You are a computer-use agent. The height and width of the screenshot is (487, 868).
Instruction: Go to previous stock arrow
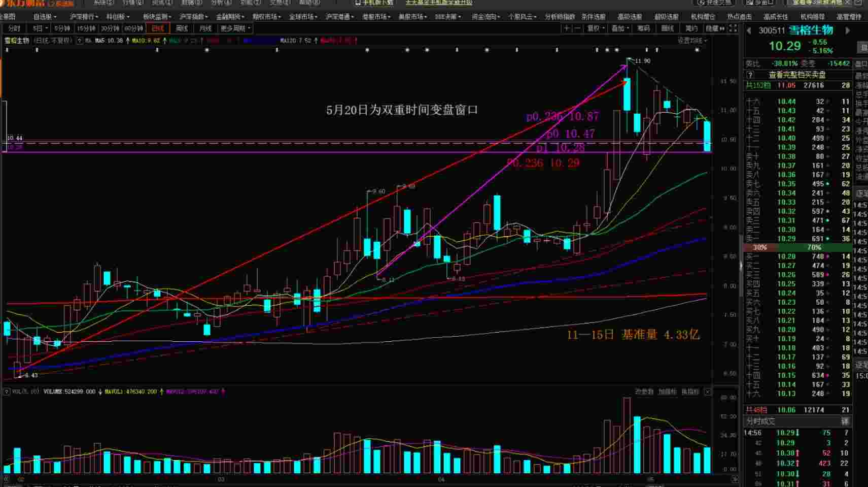pos(749,30)
